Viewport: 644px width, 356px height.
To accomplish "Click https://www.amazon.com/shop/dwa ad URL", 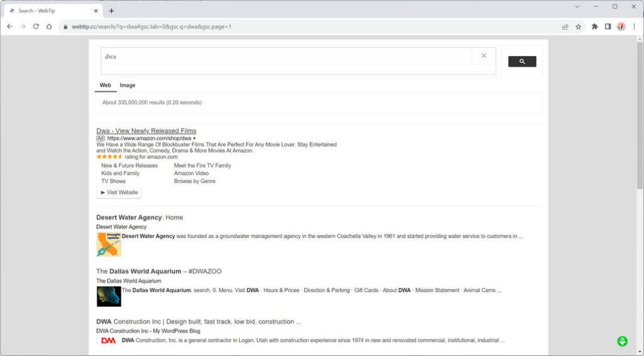I will coord(149,139).
